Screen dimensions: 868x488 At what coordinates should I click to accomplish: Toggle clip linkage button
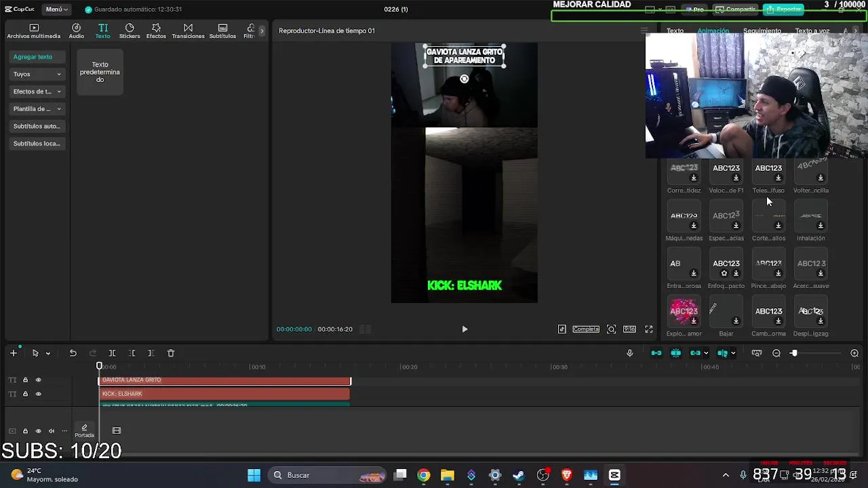pyautogui.click(x=695, y=353)
